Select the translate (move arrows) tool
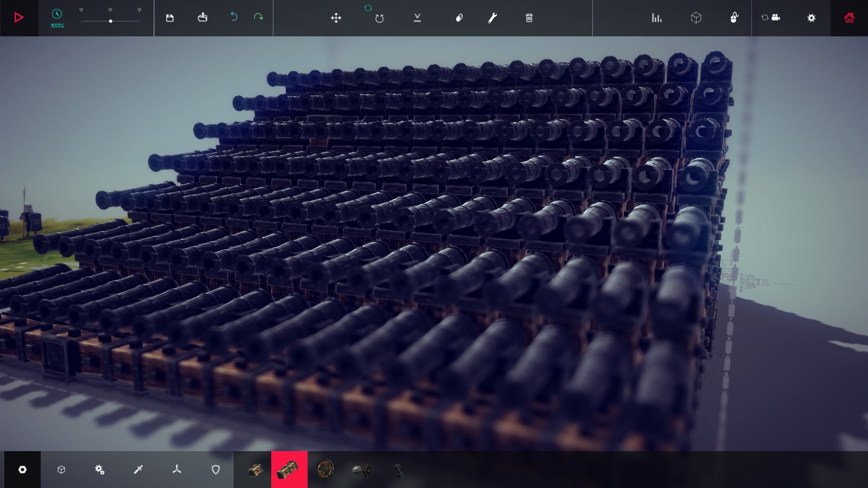The width and height of the screenshot is (868, 488). tap(336, 18)
